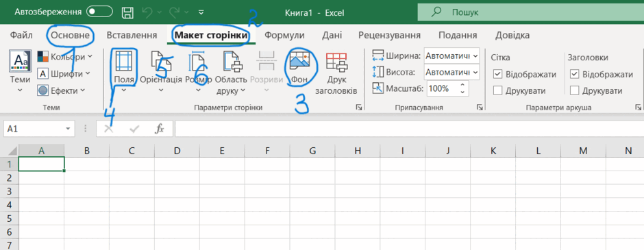The height and width of the screenshot is (250, 644).
Task: Decrease Масштаб with the down spinner
Action: point(463,92)
